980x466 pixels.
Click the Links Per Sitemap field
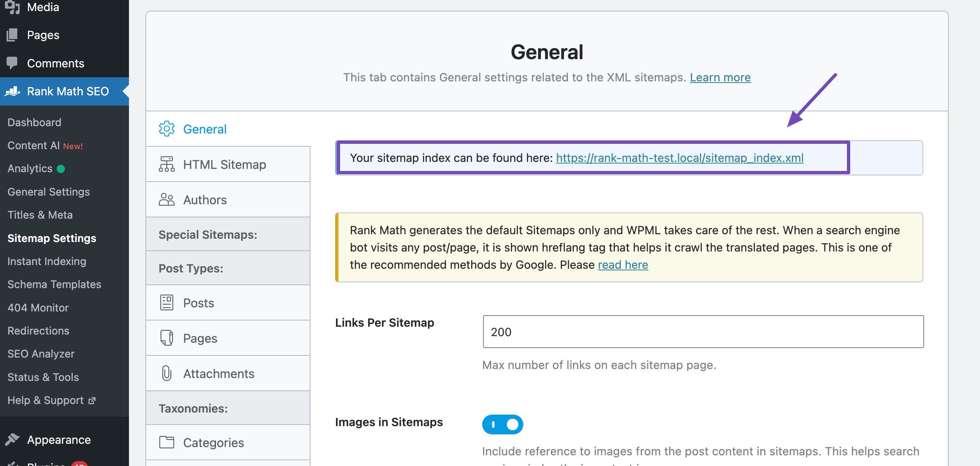[703, 332]
